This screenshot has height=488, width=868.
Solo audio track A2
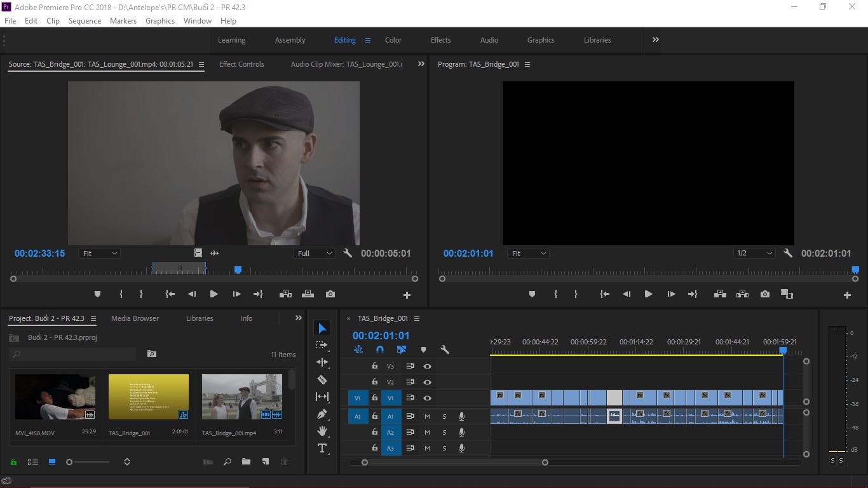(x=444, y=432)
